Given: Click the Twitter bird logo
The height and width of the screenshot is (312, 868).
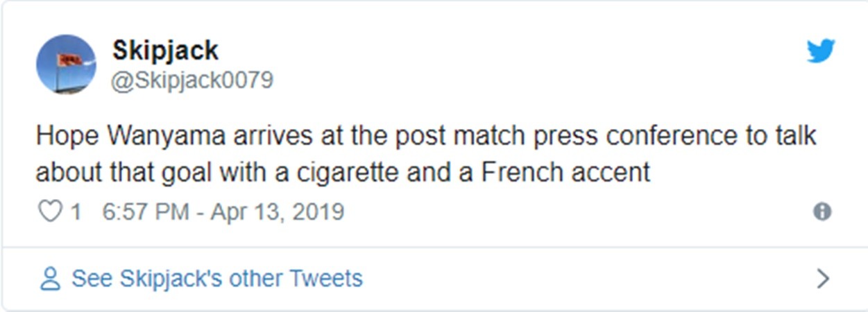Looking at the screenshot, I should coord(821,51).
